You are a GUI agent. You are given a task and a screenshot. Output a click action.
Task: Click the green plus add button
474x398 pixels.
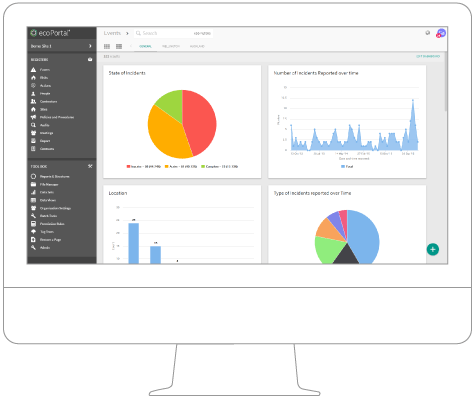(x=433, y=249)
